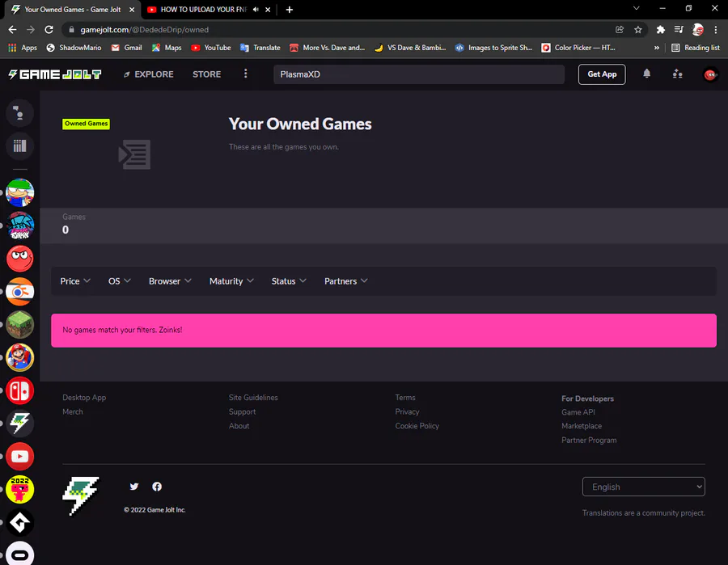Open the Game API link
728x565 pixels.
(578, 412)
